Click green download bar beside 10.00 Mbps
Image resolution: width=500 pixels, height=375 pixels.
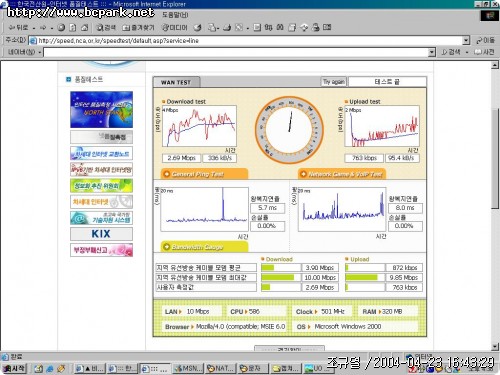pos(277,277)
